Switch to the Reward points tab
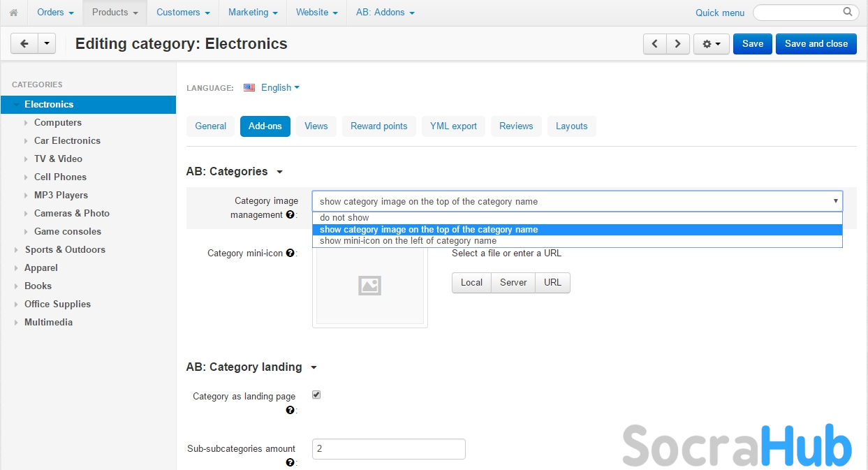 [378, 126]
